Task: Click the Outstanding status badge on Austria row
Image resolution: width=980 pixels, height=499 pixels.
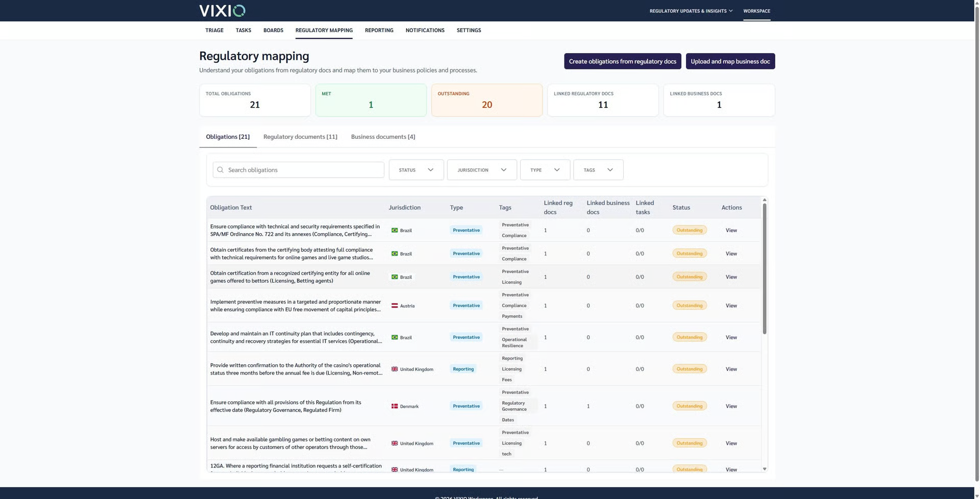Action: (690, 306)
